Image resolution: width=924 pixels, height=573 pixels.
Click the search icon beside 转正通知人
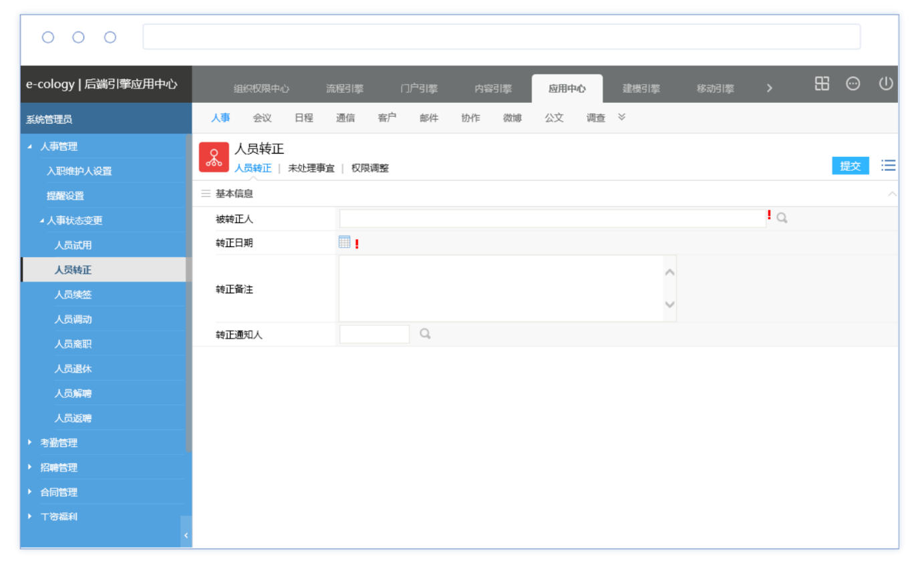point(425,334)
